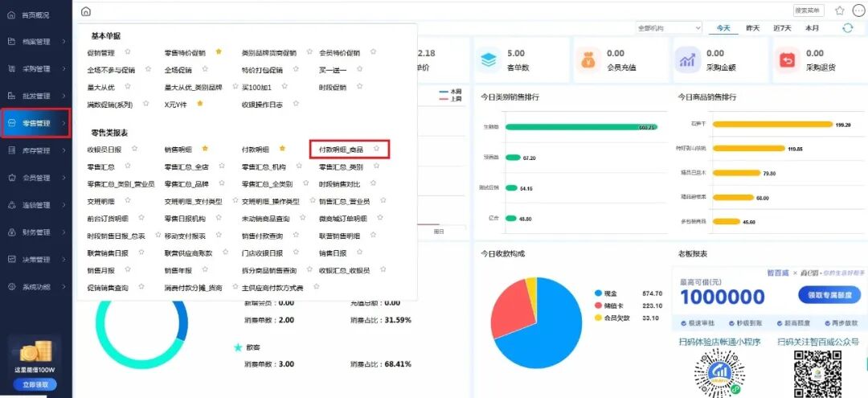868x398 pixels.
Task: Toggle favorite star next to 付款明细_商品
Action: coord(375,150)
